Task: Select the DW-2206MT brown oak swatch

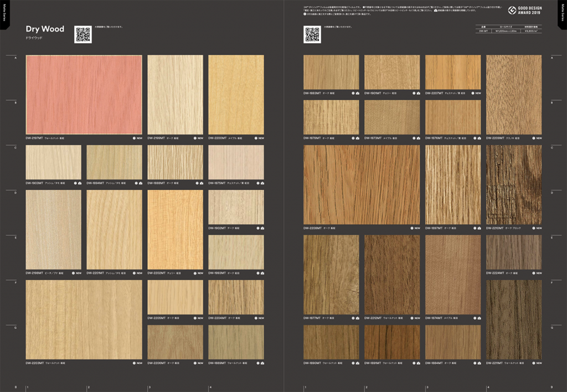Action: point(175,342)
